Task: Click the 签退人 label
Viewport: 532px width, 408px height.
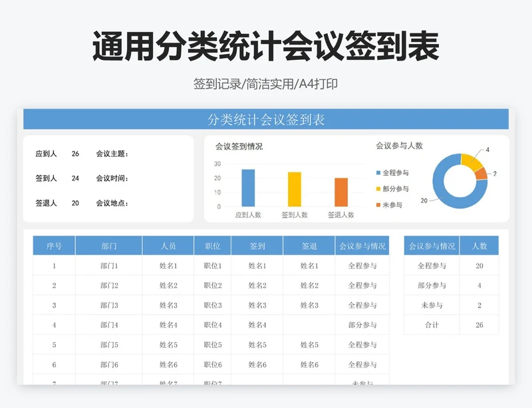Action: click(46, 203)
